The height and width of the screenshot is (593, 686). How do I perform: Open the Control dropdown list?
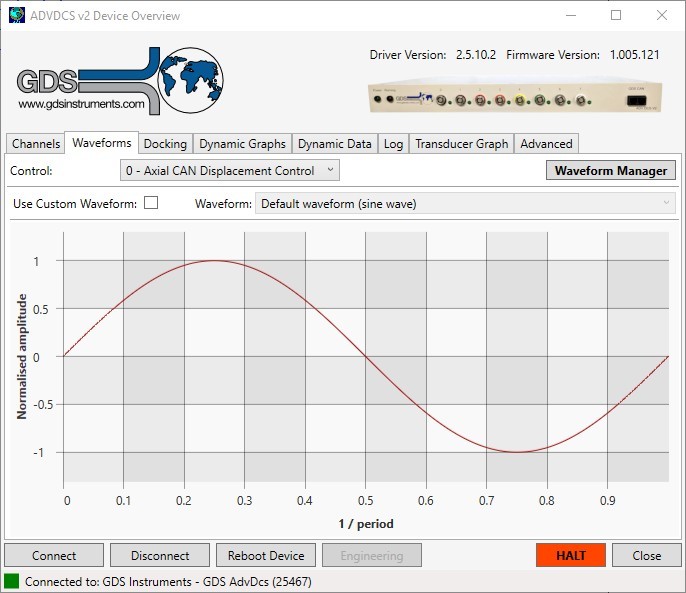(230, 171)
